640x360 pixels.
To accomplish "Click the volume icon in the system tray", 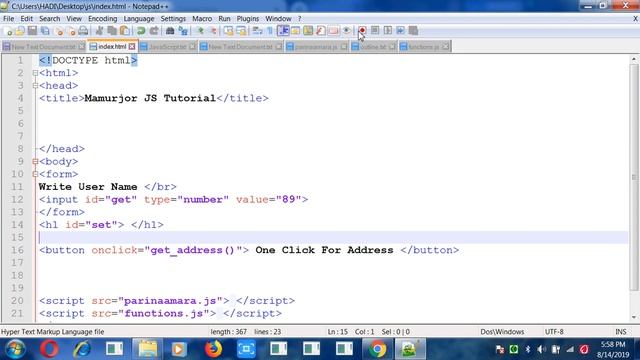I will pos(541,349).
